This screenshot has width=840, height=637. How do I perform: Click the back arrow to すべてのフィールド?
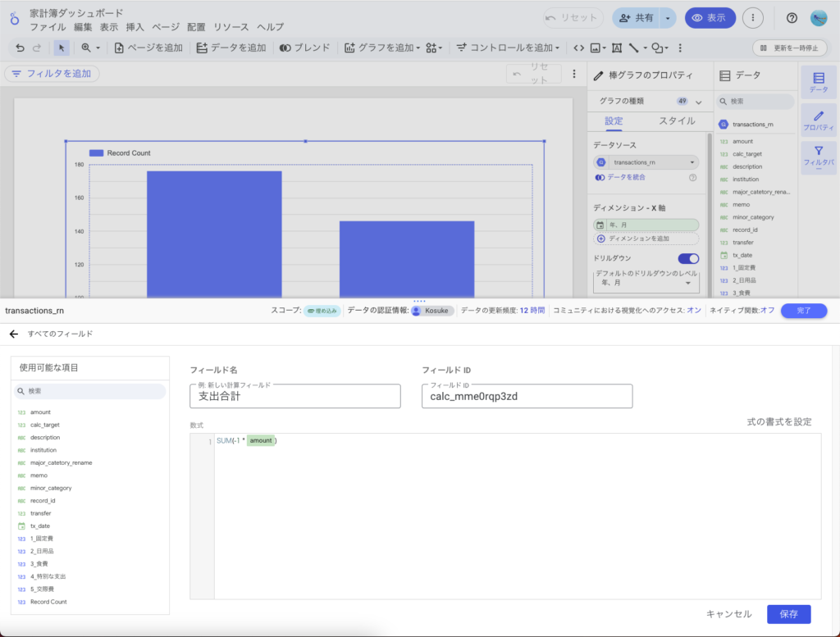point(13,334)
